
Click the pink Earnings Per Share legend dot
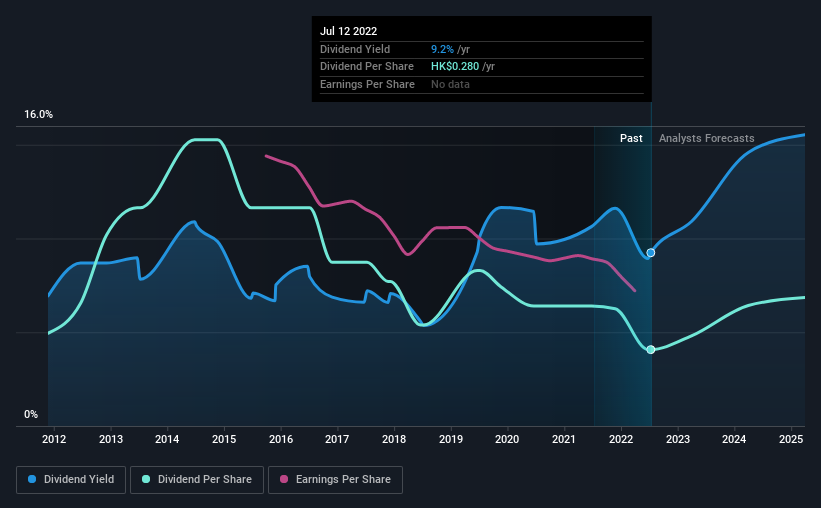[284, 479]
